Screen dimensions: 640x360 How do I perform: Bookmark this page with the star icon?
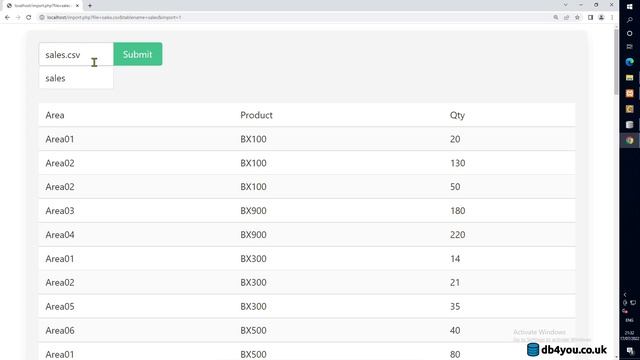[577, 18]
